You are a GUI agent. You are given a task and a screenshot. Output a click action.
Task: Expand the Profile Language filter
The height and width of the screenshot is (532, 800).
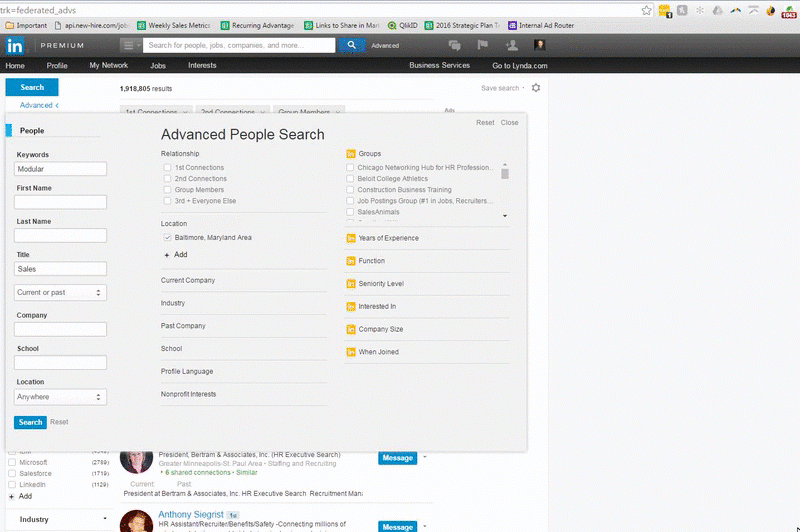(187, 371)
